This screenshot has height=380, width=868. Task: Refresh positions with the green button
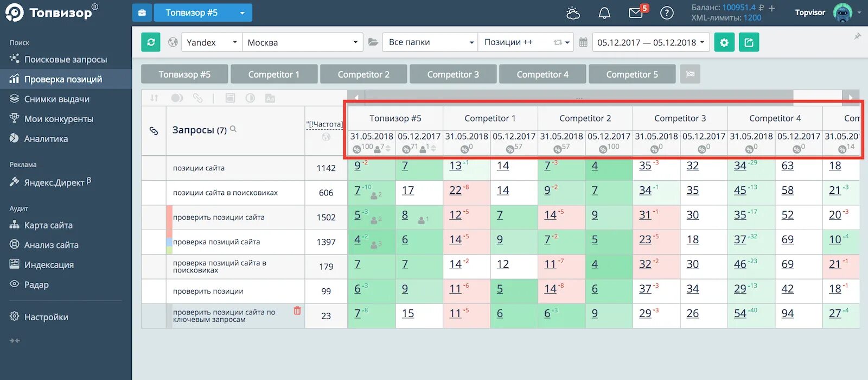pos(151,42)
